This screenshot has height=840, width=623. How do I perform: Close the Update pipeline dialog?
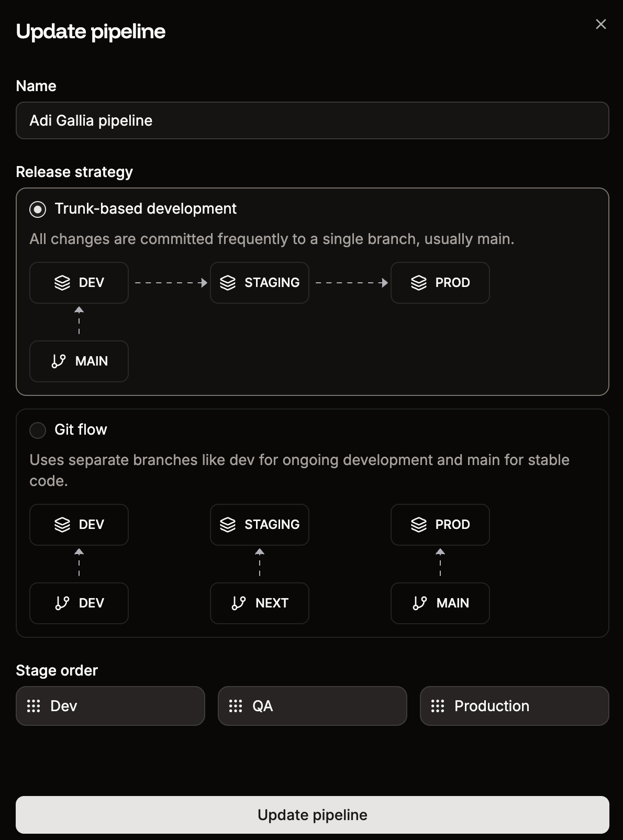click(601, 24)
